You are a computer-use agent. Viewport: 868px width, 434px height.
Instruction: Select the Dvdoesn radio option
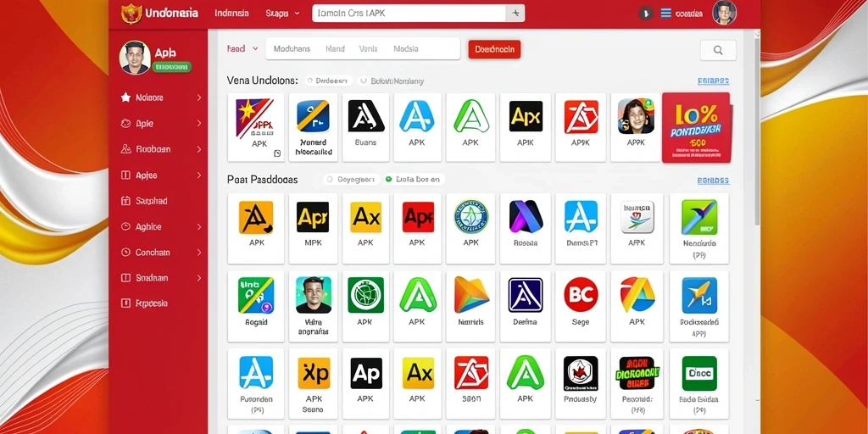click(x=310, y=81)
